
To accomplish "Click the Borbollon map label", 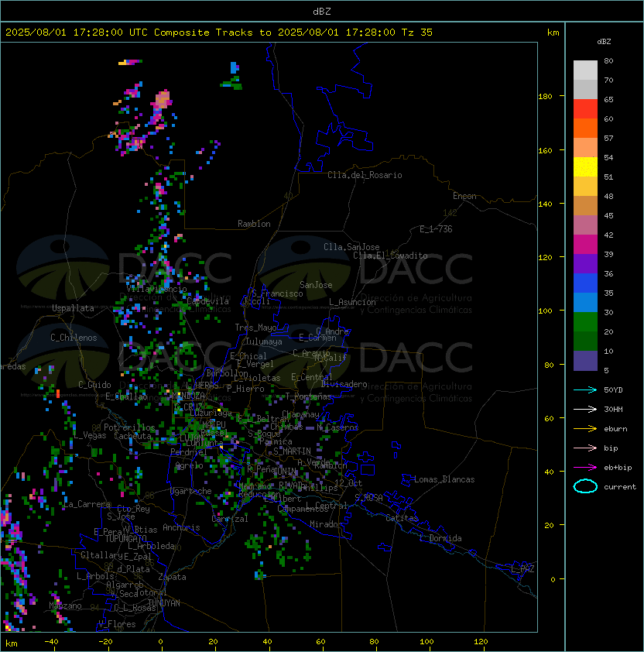I will (228, 373).
